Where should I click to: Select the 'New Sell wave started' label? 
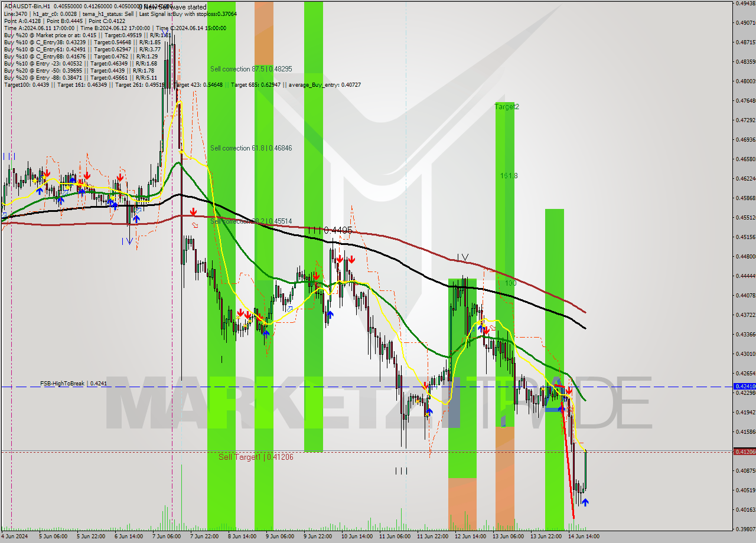coord(174,7)
